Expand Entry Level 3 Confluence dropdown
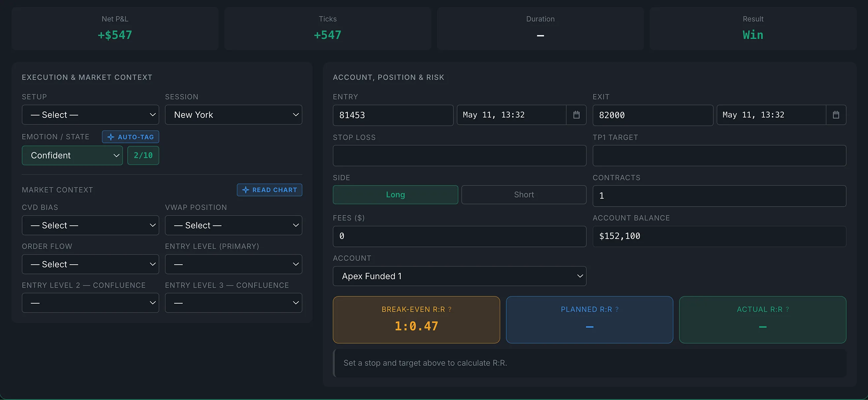The height and width of the screenshot is (400, 868). coord(233,303)
